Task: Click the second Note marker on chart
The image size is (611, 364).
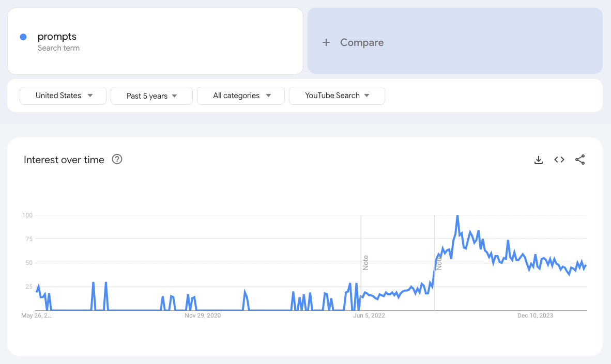Action: [x=439, y=263]
